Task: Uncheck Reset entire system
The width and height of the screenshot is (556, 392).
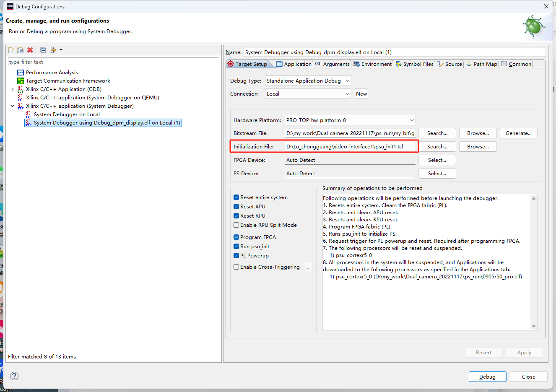Action: (x=236, y=197)
